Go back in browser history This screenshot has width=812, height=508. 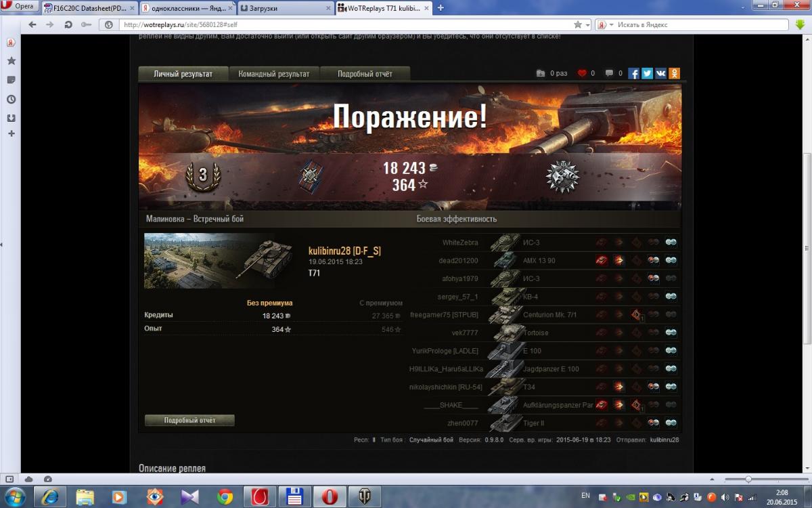coord(32,24)
